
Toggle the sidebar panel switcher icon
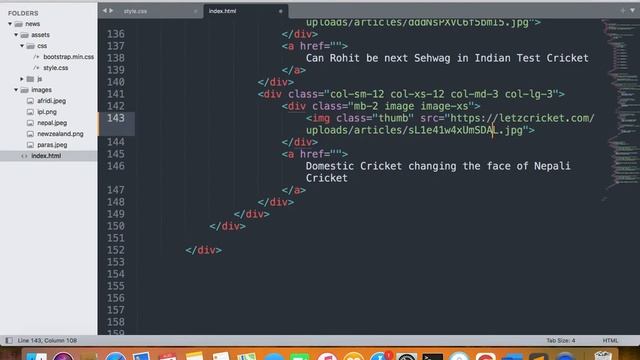[9, 340]
